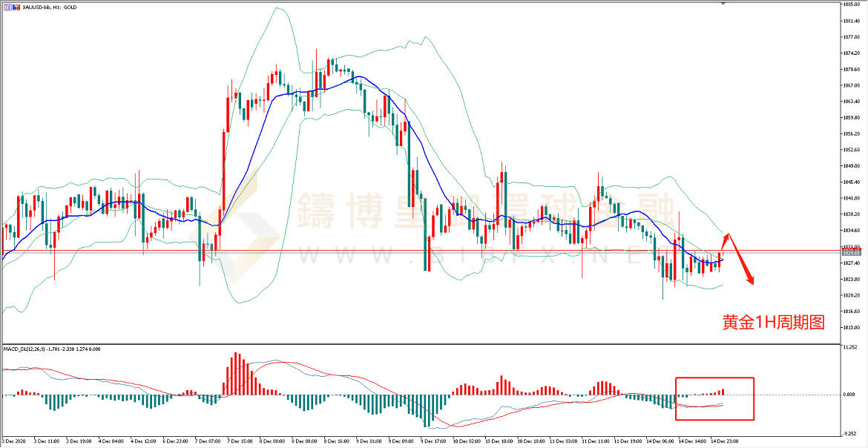Select the red 黄金1H周期图 annotation text

click(774, 323)
